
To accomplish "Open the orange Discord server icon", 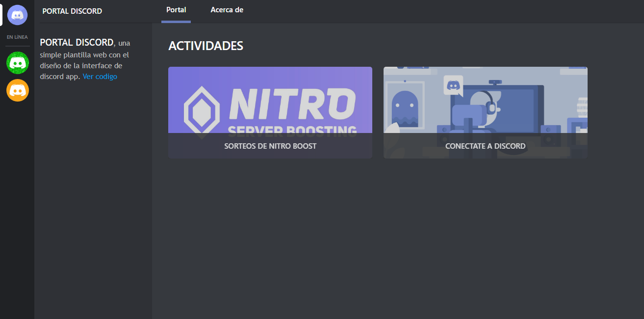I will pos(18,90).
